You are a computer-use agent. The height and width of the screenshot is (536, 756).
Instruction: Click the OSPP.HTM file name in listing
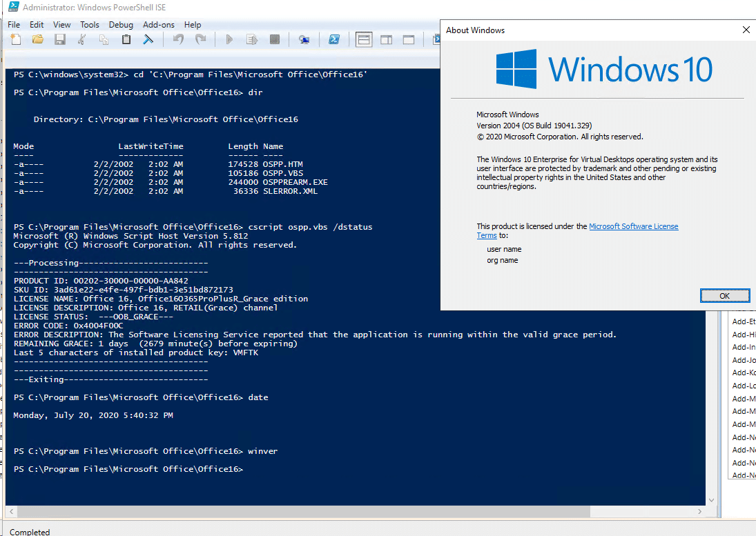click(x=283, y=164)
